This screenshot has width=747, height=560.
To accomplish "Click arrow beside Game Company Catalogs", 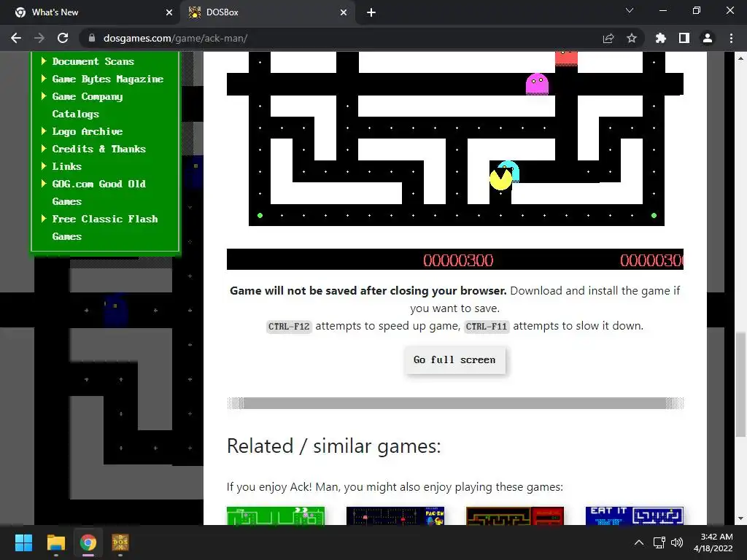I will 44,96.
